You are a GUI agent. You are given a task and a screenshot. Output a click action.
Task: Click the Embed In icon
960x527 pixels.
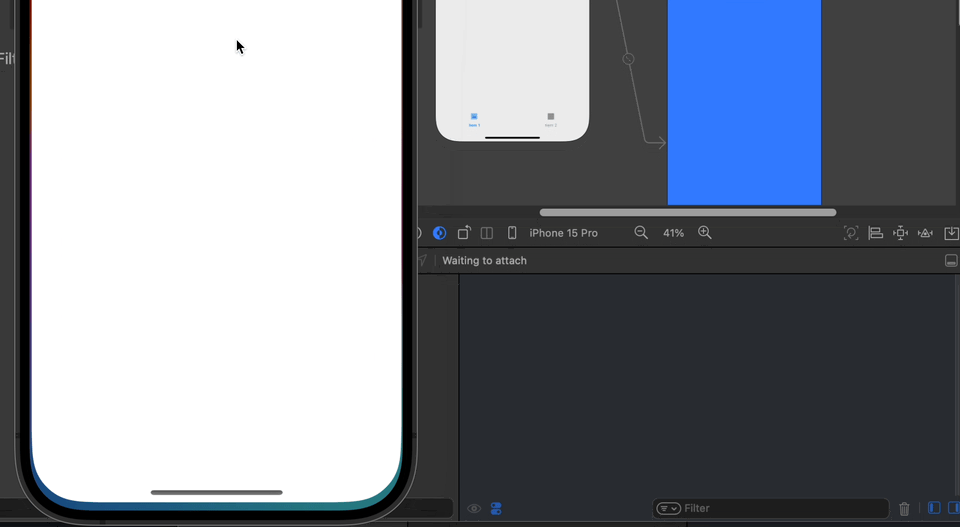click(951, 233)
